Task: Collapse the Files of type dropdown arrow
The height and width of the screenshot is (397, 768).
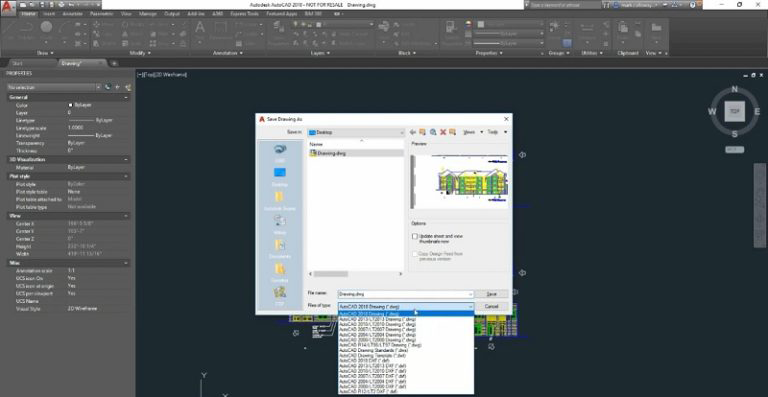Action: point(470,306)
